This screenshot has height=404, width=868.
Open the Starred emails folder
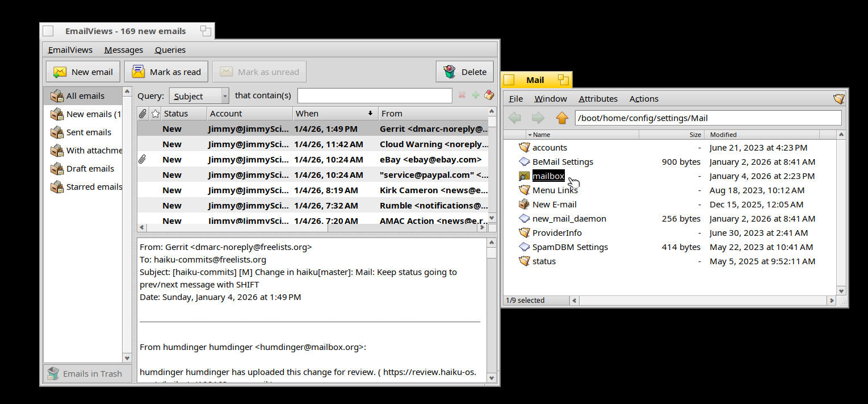pos(93,187)
